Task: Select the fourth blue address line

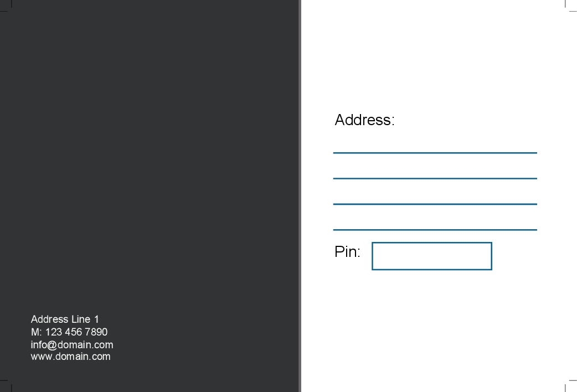Action: click(435, 230)
